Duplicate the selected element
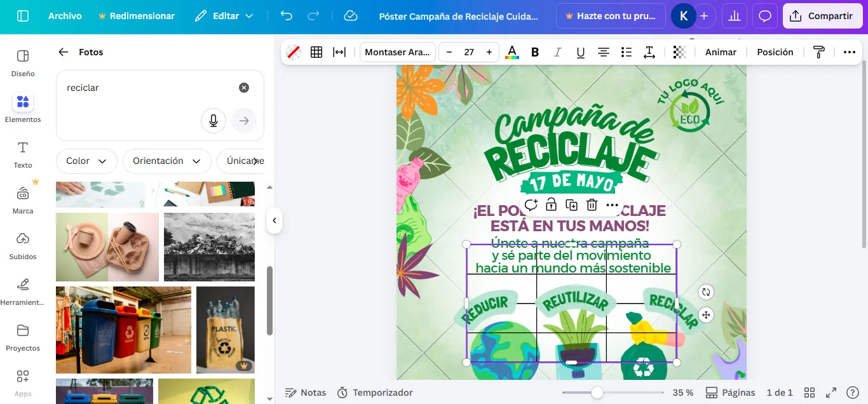Screen dimensions: 868x404 click(571, 205)
